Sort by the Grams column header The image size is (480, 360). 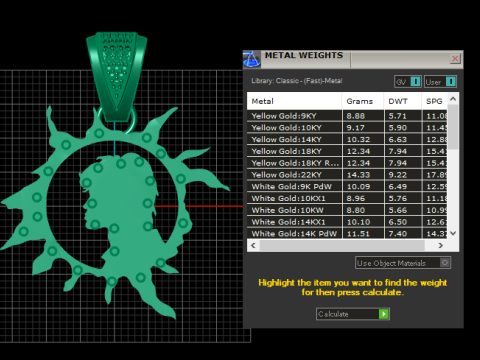[x=363, y=101]
